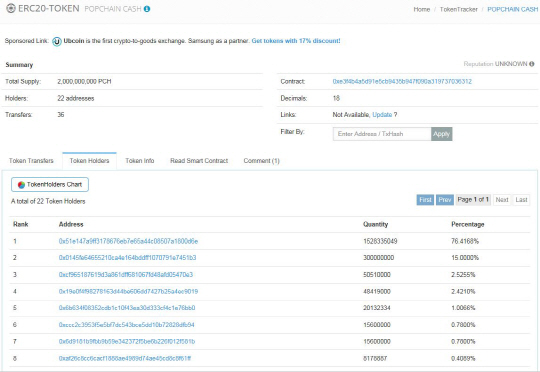This screenshot has height=372, width=540.
Task: Click the transfers count 36
Action: point(61,115)
